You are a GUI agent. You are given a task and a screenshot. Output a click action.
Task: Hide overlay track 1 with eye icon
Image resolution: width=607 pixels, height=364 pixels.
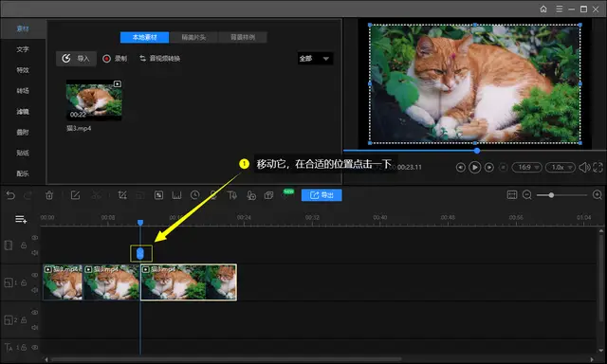[x=35, y=275]
